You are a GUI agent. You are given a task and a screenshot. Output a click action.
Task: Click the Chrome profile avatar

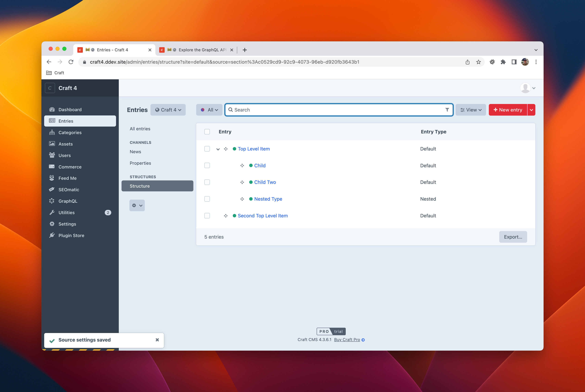(525, 62)
